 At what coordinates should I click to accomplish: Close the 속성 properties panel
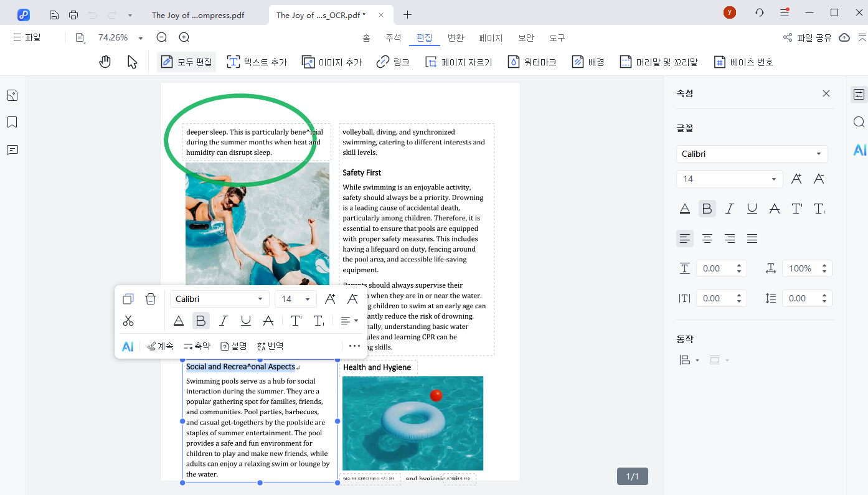(x=826, y=93)
